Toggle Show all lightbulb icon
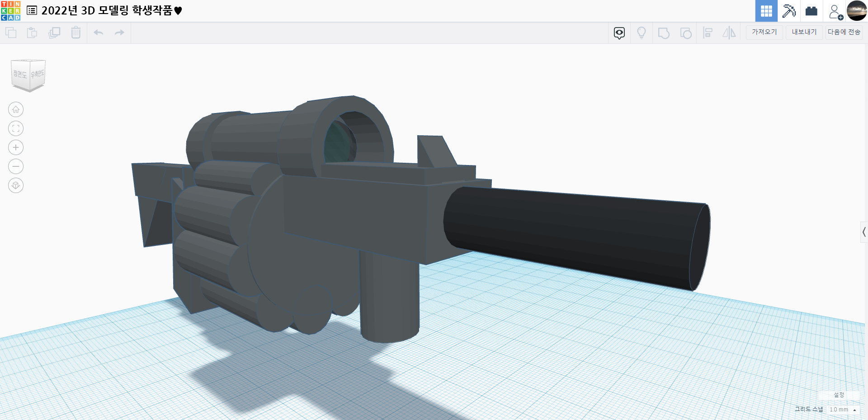The height and width of the screenshot is (420, 868). [x=642, y=33]
